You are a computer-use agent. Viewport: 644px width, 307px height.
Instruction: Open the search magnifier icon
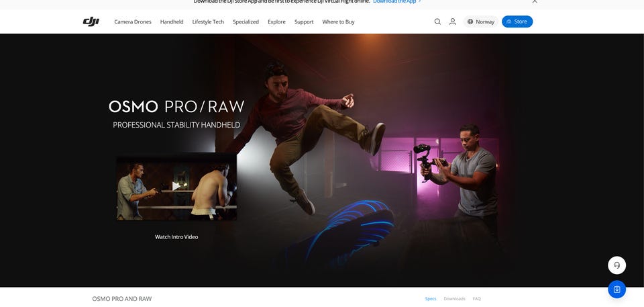[437, 21]
